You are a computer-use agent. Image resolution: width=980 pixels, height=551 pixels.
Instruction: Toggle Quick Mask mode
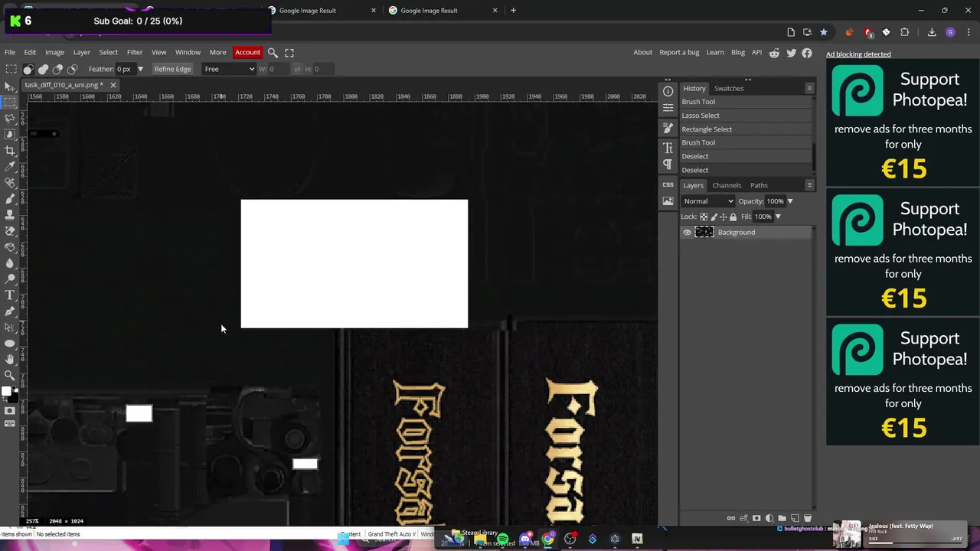[10, 411]
